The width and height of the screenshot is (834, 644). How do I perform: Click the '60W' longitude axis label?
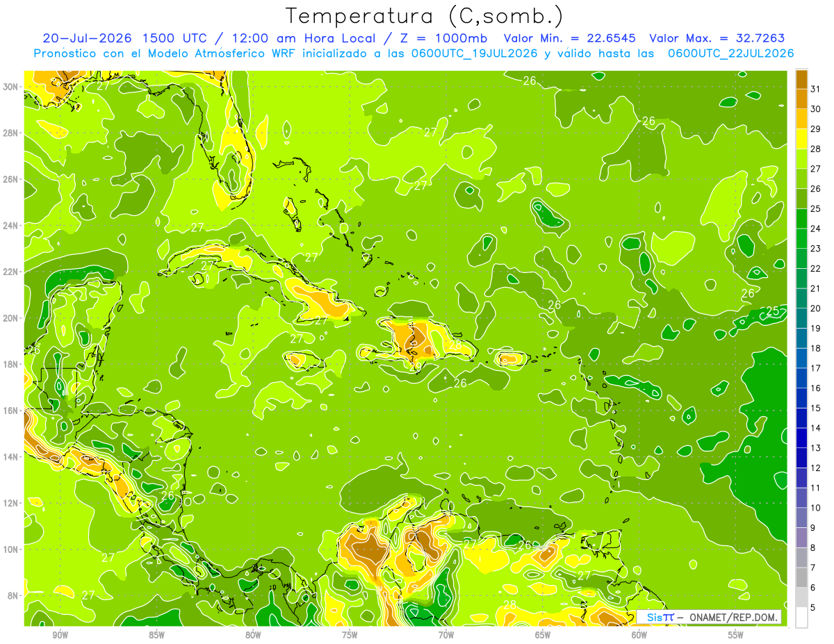point(639,635)
